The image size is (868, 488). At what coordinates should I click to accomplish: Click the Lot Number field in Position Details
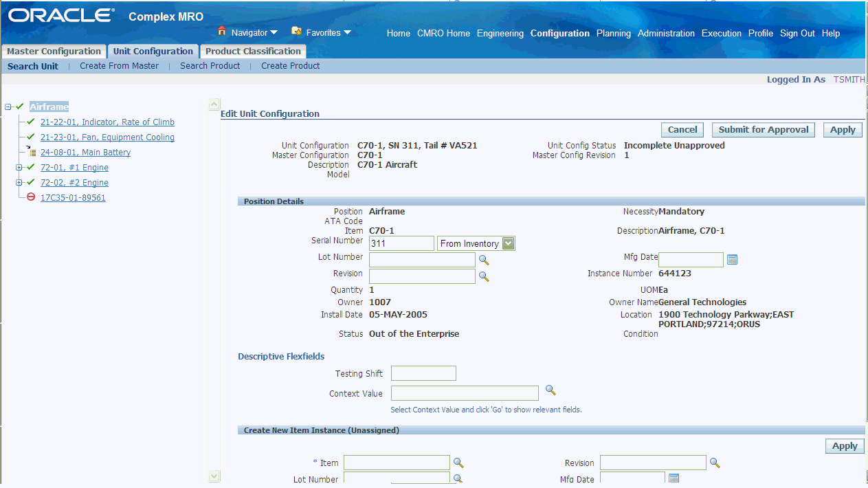coord(422,260)
